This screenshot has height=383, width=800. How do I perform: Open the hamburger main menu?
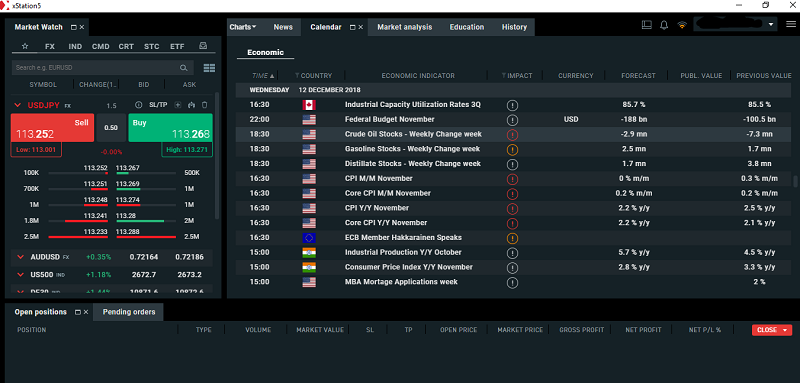pos(791,24)
